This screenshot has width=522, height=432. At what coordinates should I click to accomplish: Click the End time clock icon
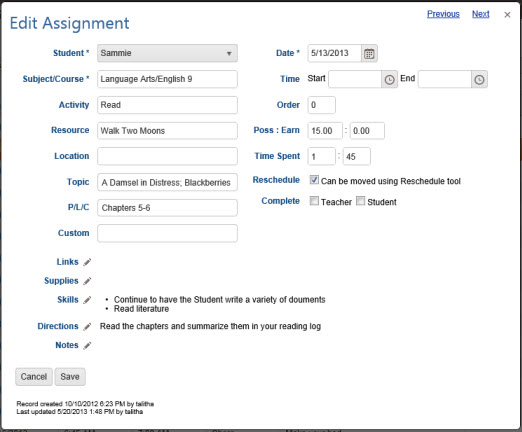[x=479, y=79]
